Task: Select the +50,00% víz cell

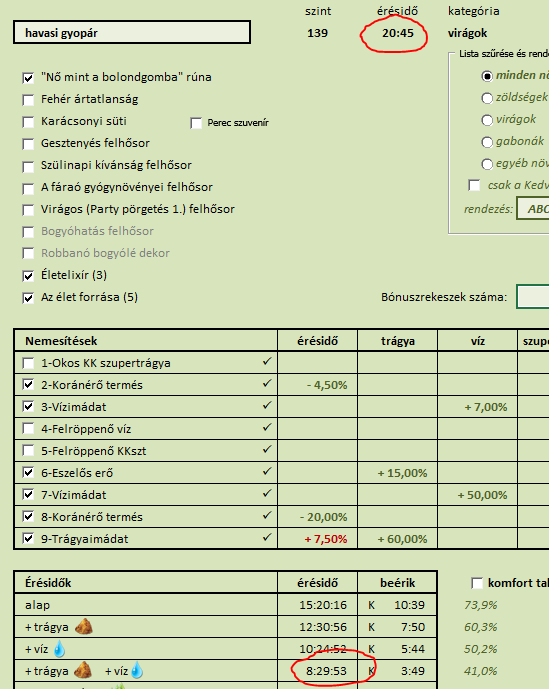Action: (x=477, y=495)
